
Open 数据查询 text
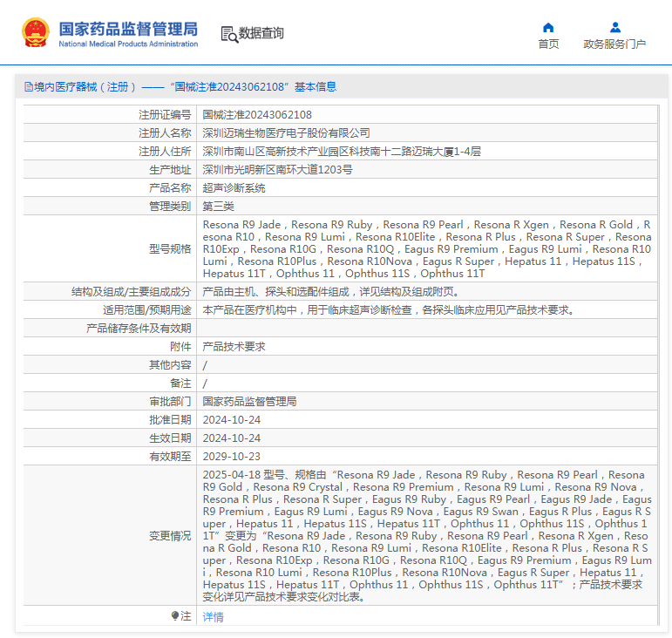pos(261,33)
